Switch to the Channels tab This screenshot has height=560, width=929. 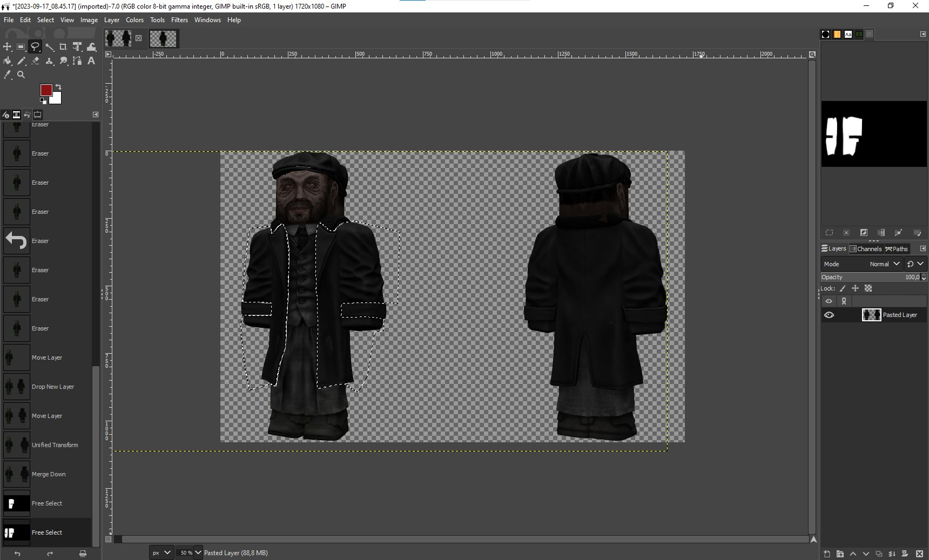pos(865,249)
